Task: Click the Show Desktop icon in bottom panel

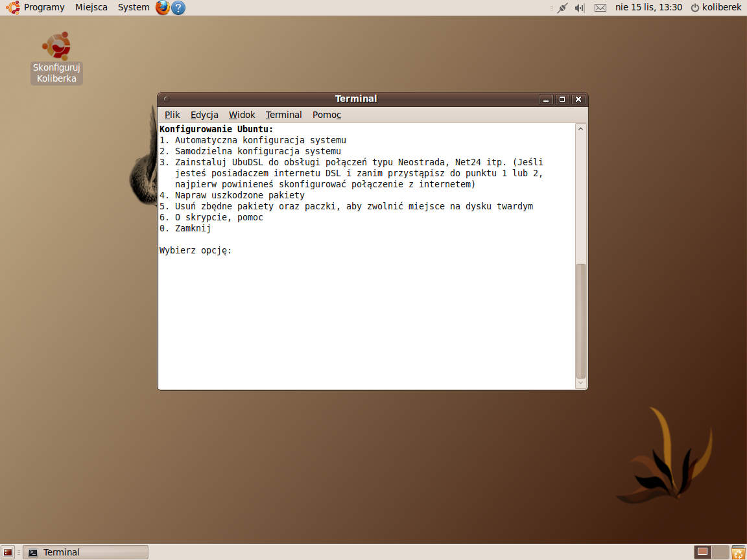Action: [x=8, y=552]
